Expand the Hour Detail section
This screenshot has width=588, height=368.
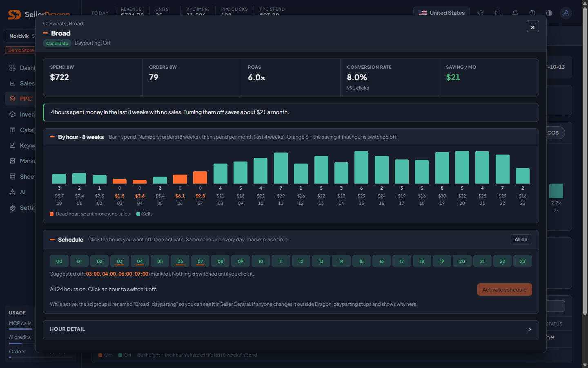click(291, 330)
